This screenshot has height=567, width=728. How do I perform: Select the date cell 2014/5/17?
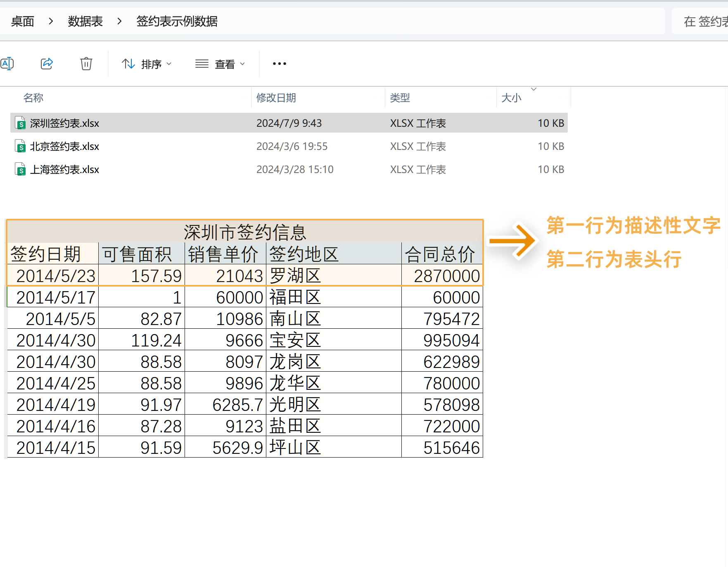(x=53, y=297)
